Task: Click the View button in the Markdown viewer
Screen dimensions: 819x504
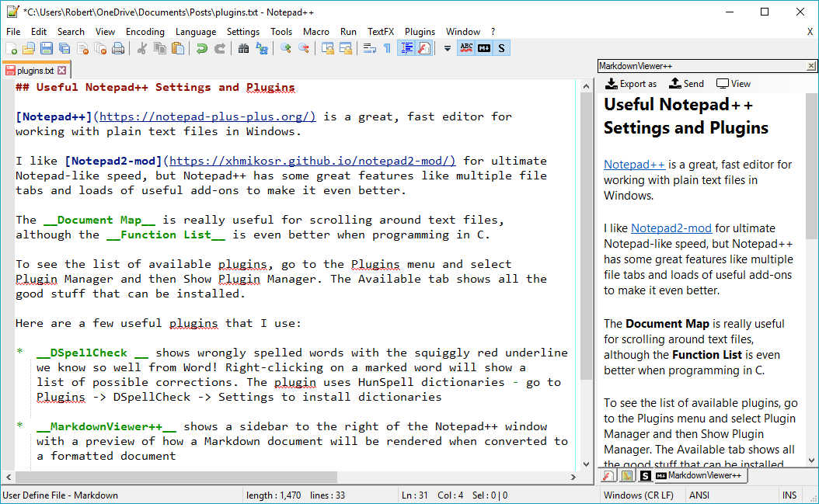Action: [734, 84]
